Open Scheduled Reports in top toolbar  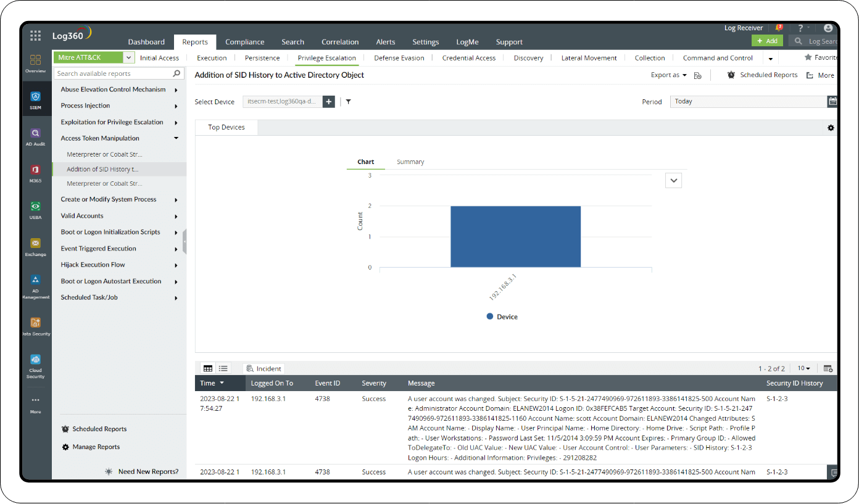762,75
